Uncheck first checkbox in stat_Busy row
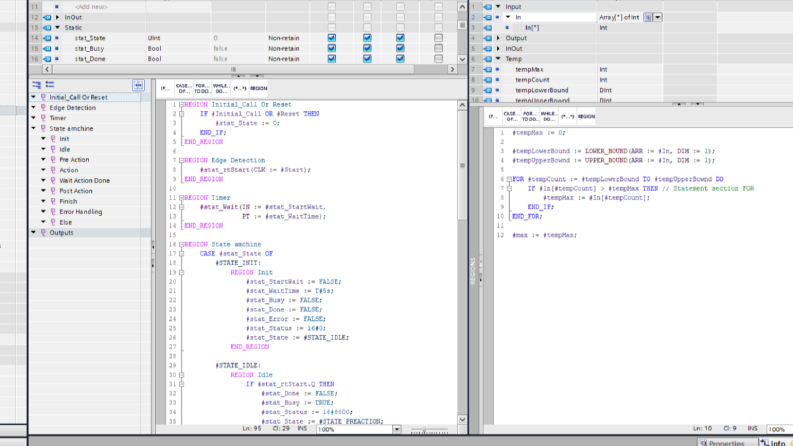Viewport: 793px width, 446px height. point(332,49)
